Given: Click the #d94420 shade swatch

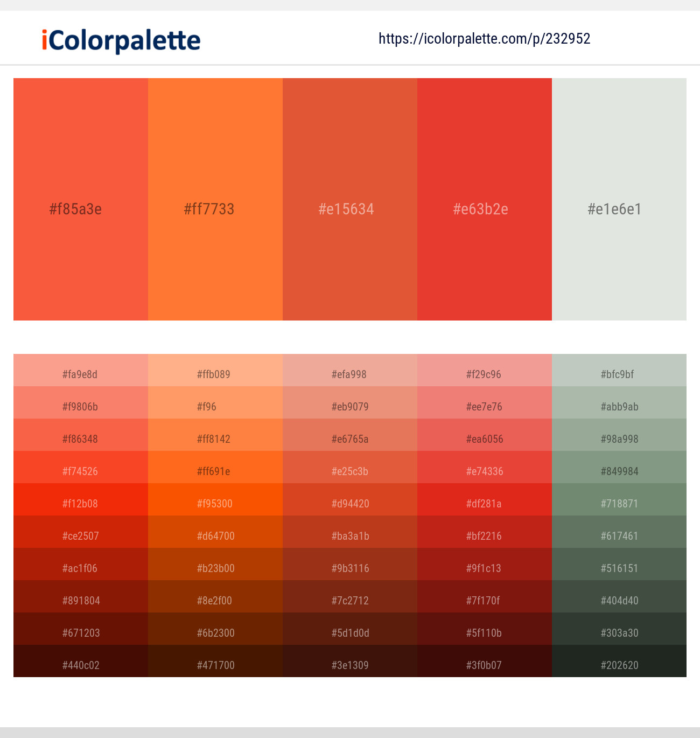Looking at the screenshot, I should 349,503.
